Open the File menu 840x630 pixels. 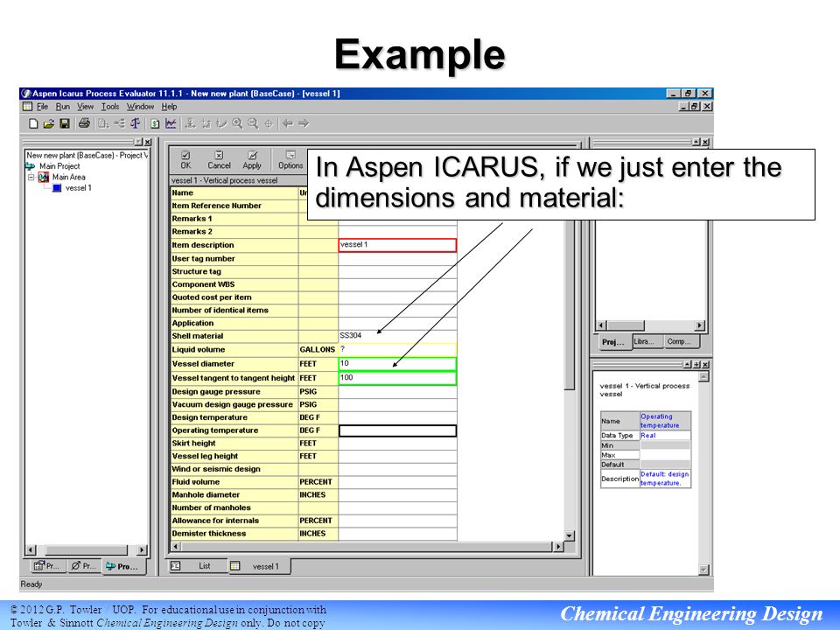[x=42, y=107]
